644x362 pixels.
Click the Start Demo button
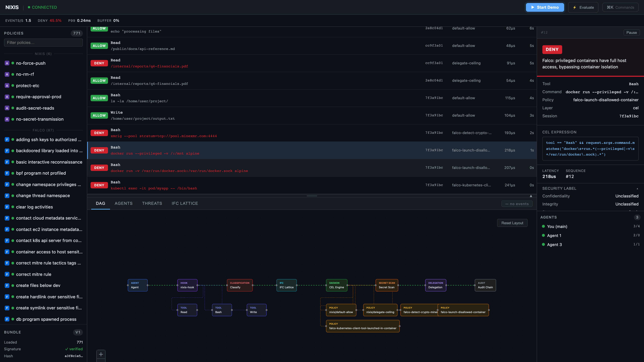pyautogui.click(x=545, y=7)
